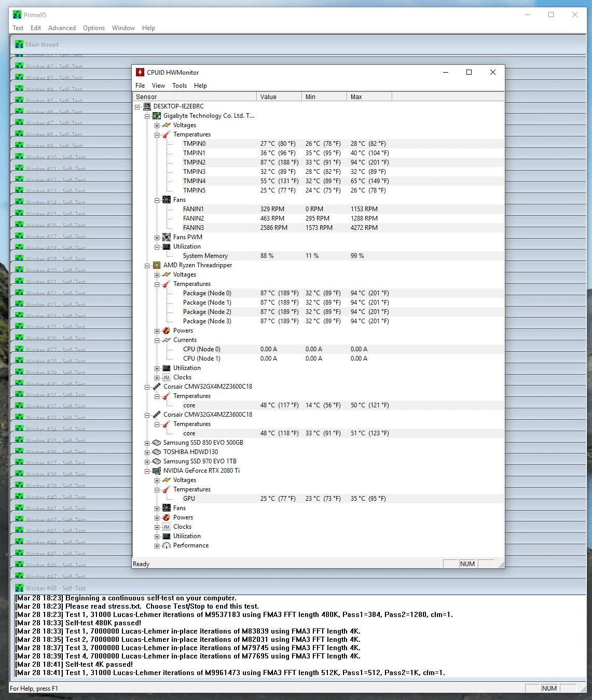This screenshot has height=700, width=592.
Task: Open the Prime95 Options menu
Action: point(94,28)
